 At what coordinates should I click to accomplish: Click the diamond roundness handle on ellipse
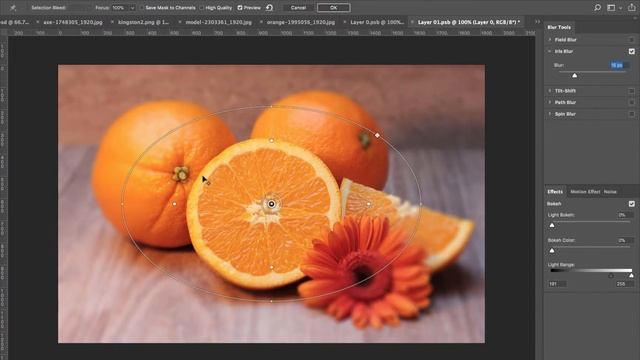(377, 135)
